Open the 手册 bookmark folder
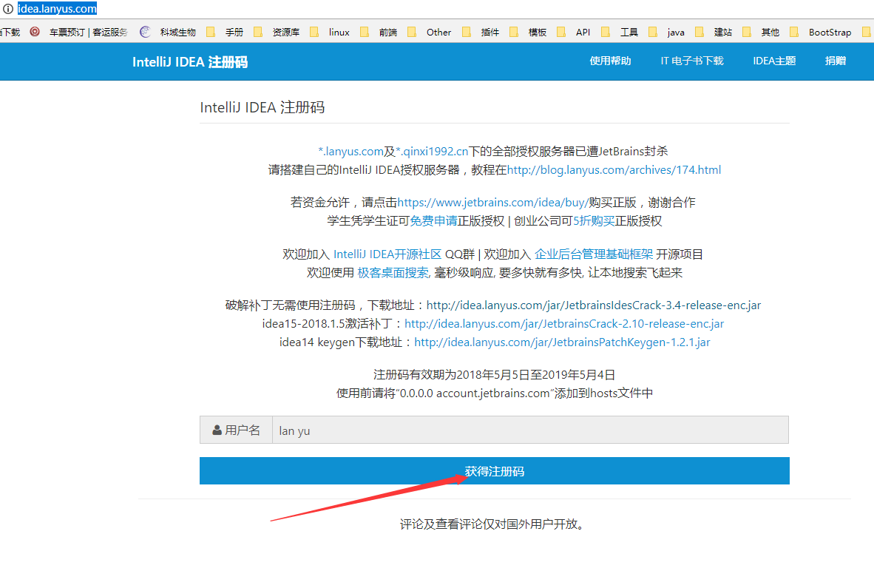The width and height of the screenshot is (874, 588). click(226, 33)
